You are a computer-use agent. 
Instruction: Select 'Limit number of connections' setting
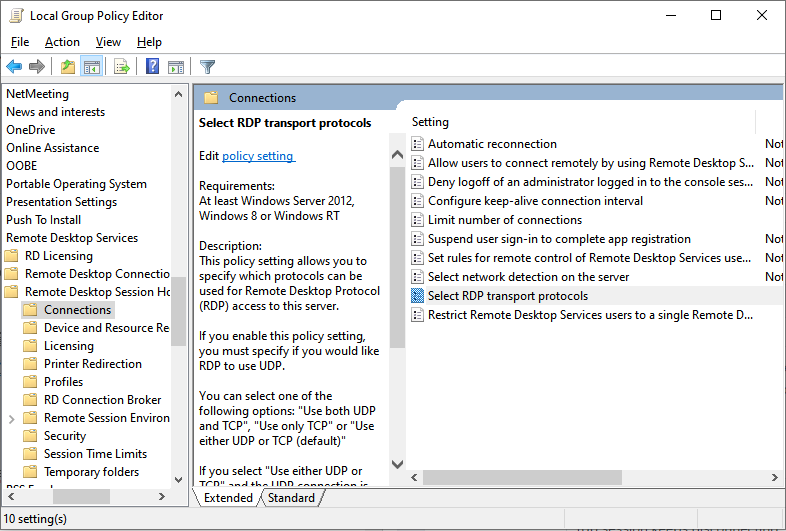point(504,220)
